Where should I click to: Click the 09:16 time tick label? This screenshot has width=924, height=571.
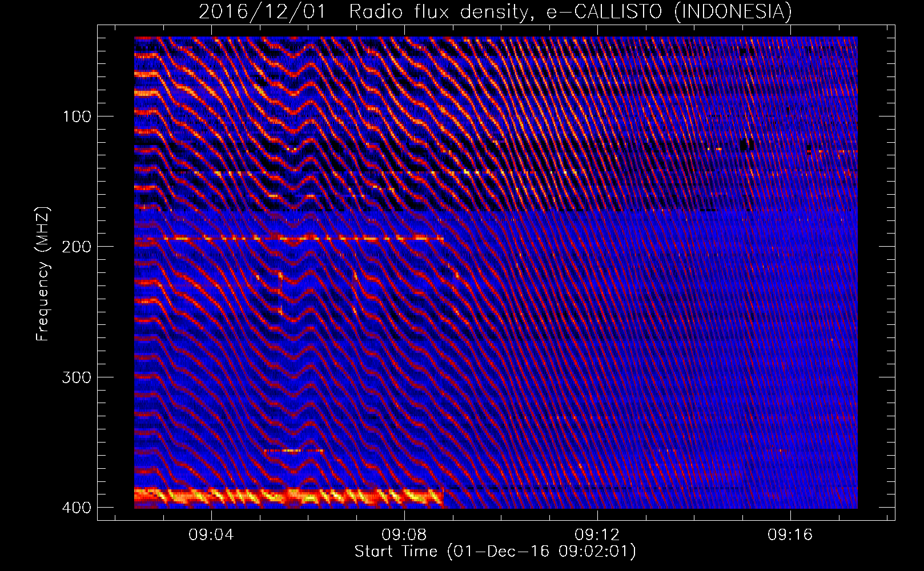790,535
